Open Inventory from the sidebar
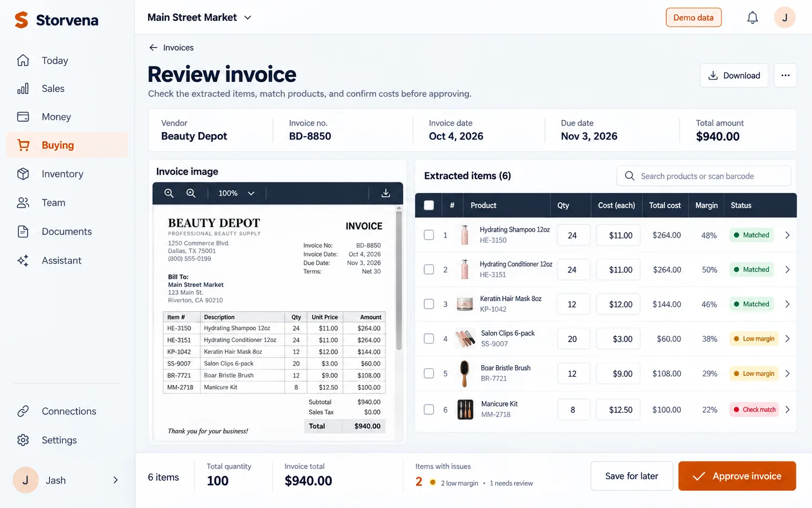Image resolution: width=812 pixels, height=508 pixels. [67, 174]
